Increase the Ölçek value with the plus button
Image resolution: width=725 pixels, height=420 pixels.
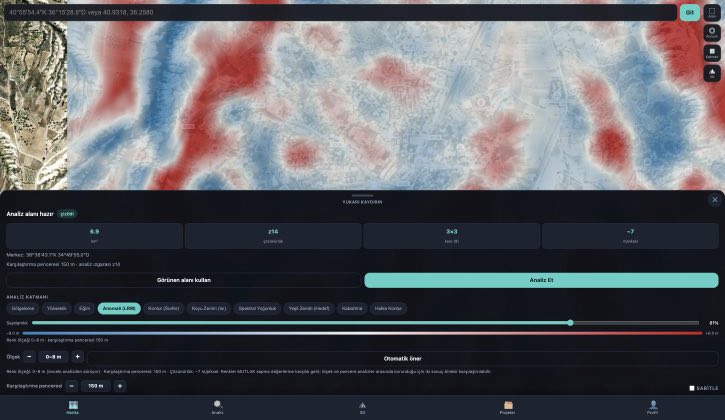77,357
